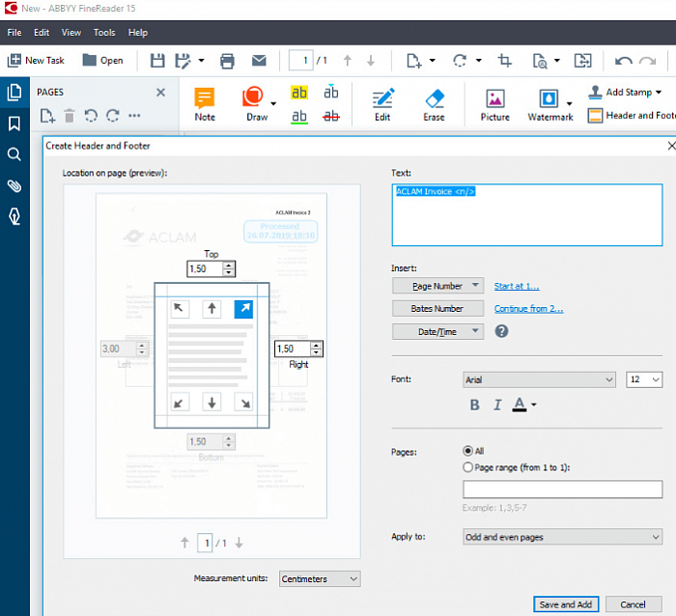Expand the Measurement units dropdown

[319, 579]
